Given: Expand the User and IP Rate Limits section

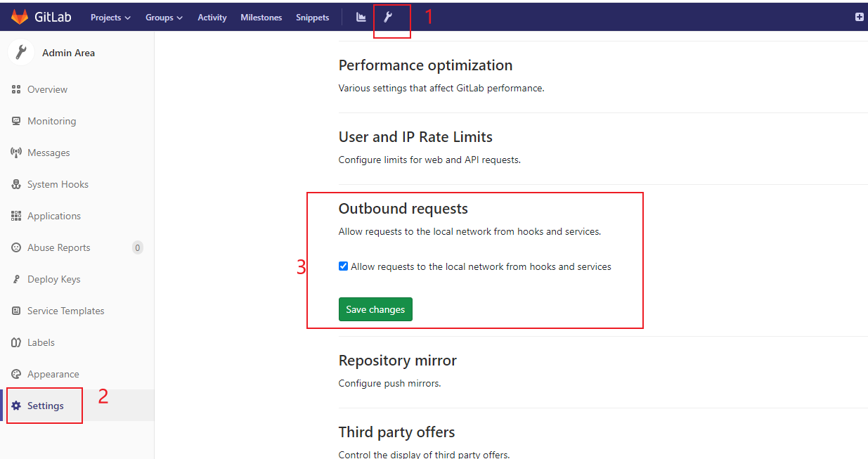Looking at the screenshot, I should [415, 137].
